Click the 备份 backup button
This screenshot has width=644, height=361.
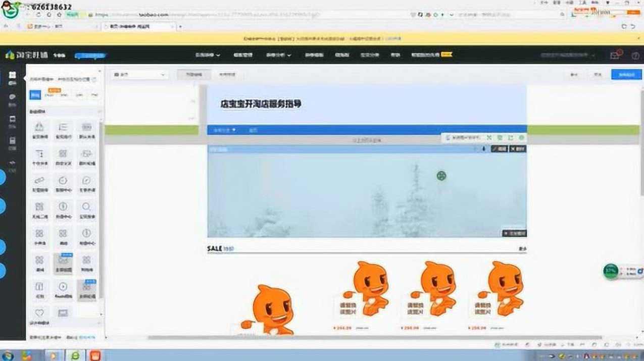click(574, 75)
